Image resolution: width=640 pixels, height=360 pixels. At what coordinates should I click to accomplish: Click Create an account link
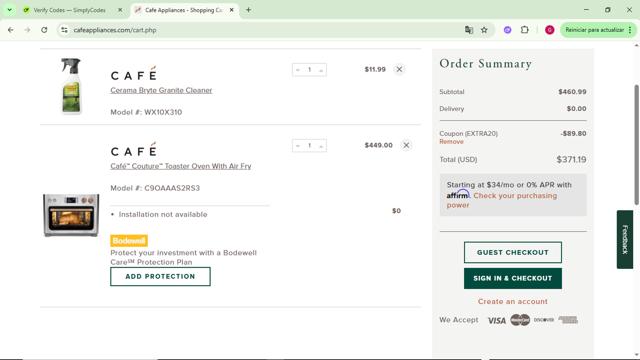pos(513,301)
